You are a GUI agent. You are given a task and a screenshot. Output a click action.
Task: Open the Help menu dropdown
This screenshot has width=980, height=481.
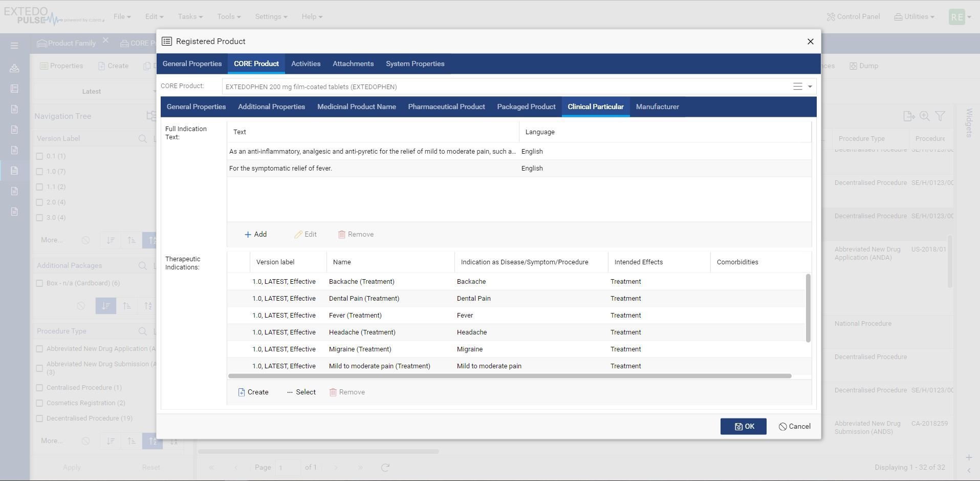[312, 16]
